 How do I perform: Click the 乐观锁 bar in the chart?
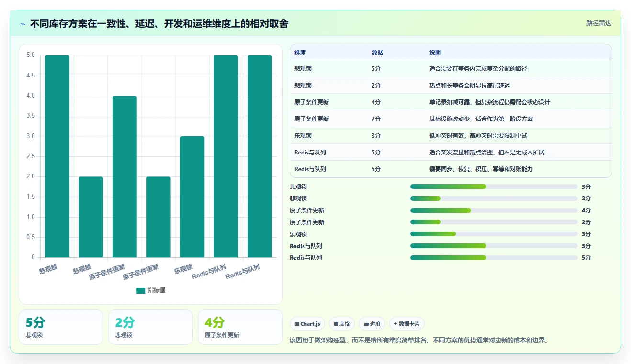192,197
